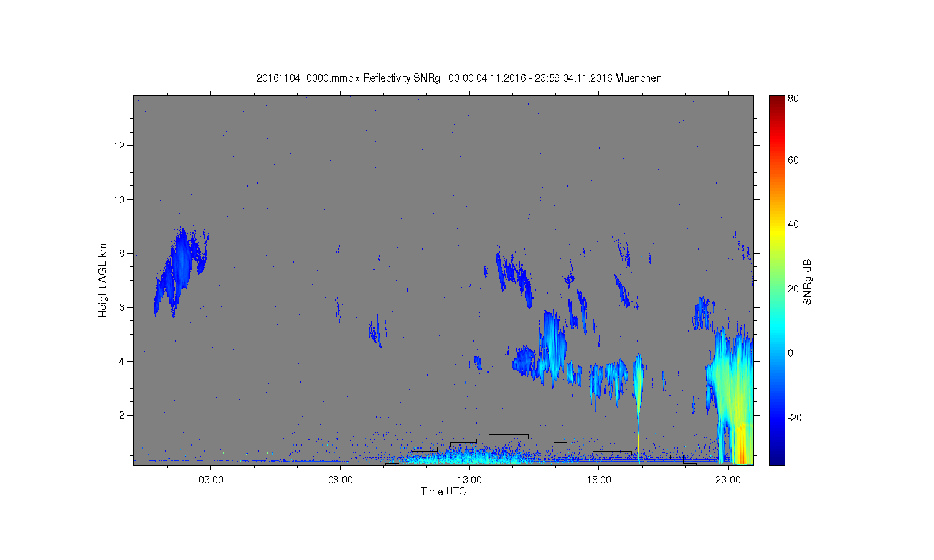Viewport: 934px width, 560px height.
Task: Click the dark blue bottom of colorbar
Action: (x=776, y=459)
